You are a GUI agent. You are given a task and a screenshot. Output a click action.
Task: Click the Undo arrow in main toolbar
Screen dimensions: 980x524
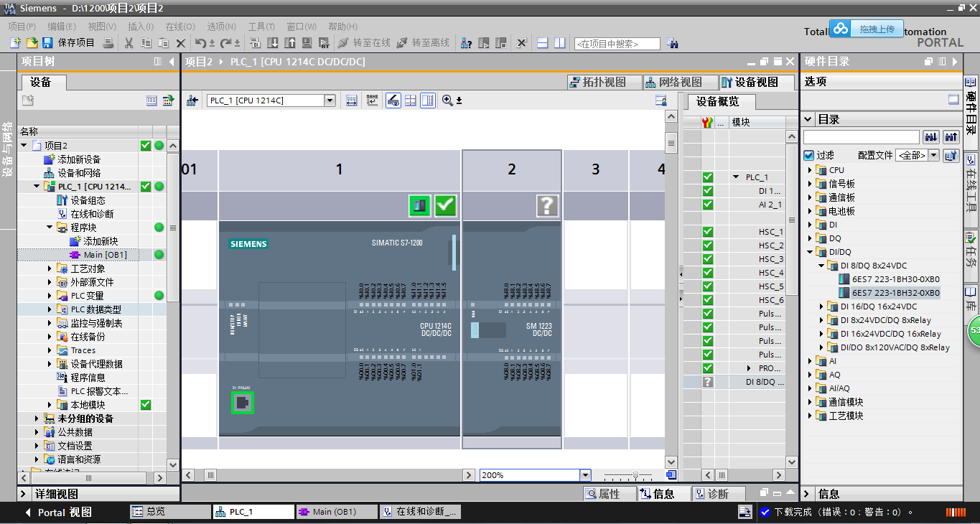click(x=200, y=43)
